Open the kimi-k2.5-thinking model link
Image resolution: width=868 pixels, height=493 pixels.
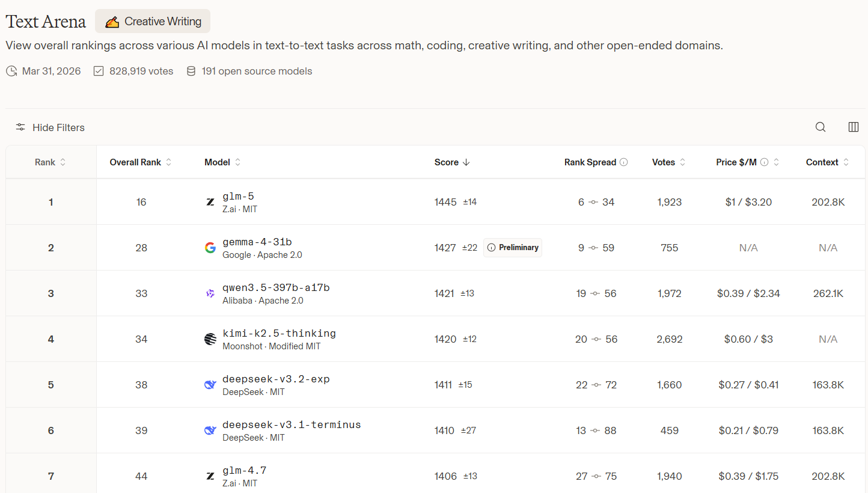pos(279,334)
